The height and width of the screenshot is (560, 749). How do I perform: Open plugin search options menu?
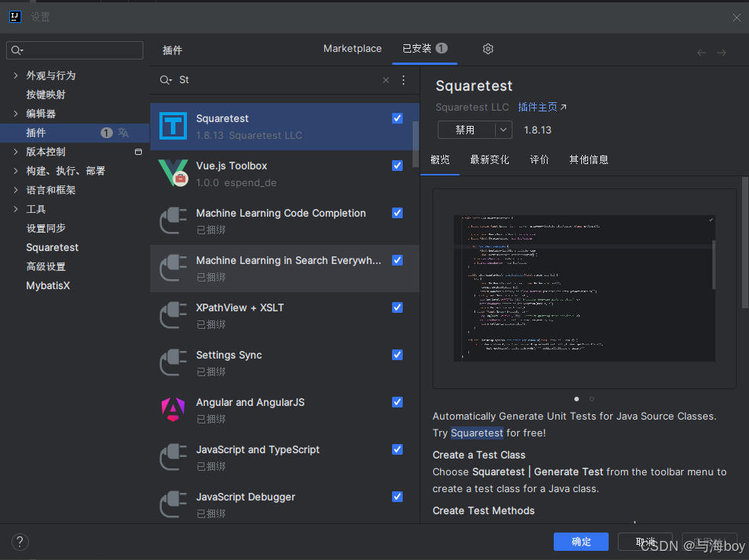[x=403, y=80]
